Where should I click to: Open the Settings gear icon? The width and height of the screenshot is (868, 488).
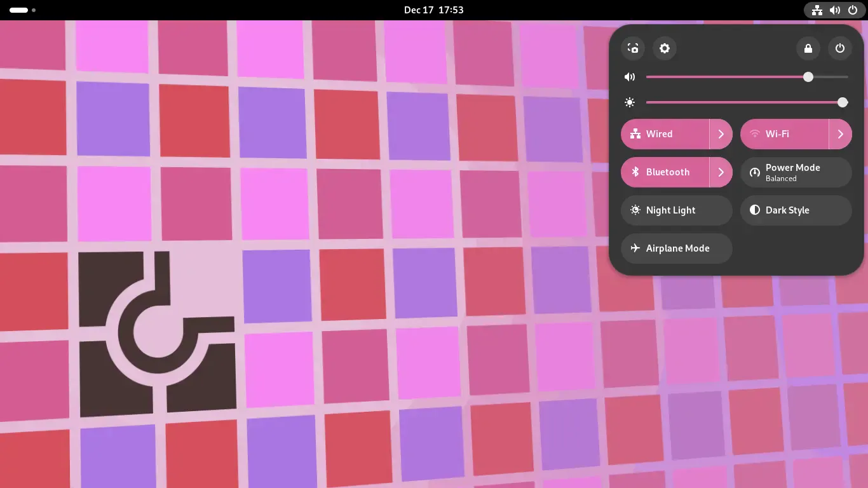click(x=665, y=48)
